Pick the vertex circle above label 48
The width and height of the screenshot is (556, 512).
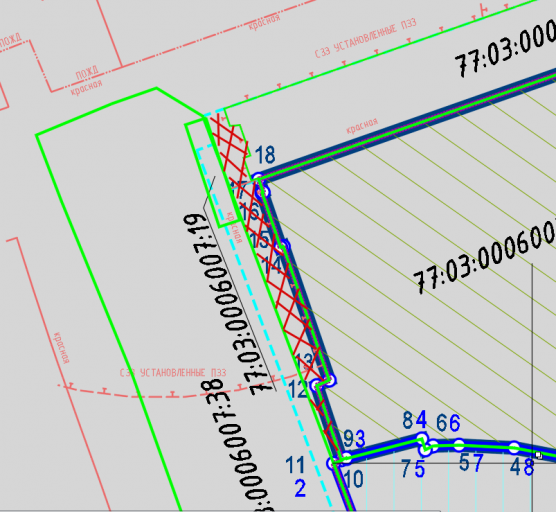coord(514,447)
